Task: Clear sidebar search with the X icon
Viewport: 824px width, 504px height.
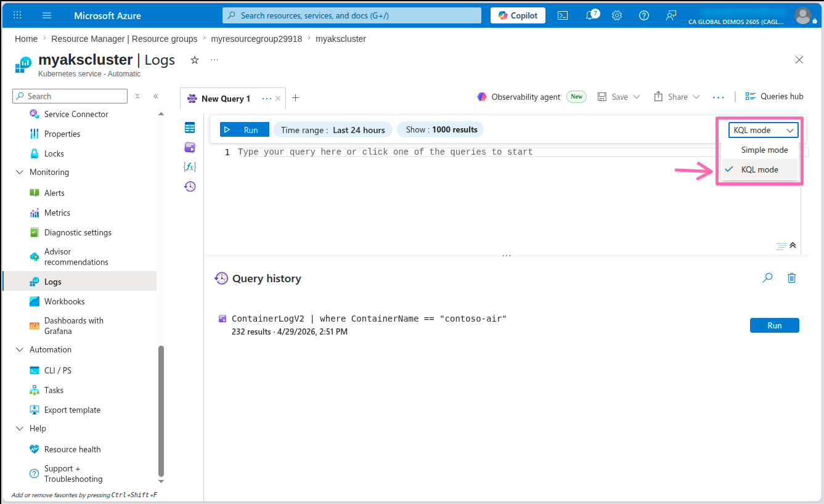Action: [x=137, y=96]
